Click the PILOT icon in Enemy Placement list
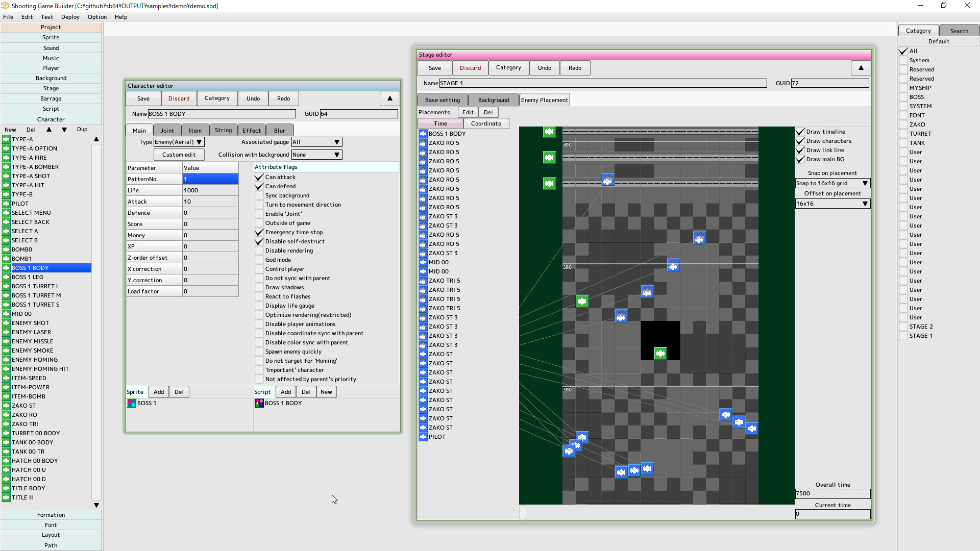 click(424, 436)
